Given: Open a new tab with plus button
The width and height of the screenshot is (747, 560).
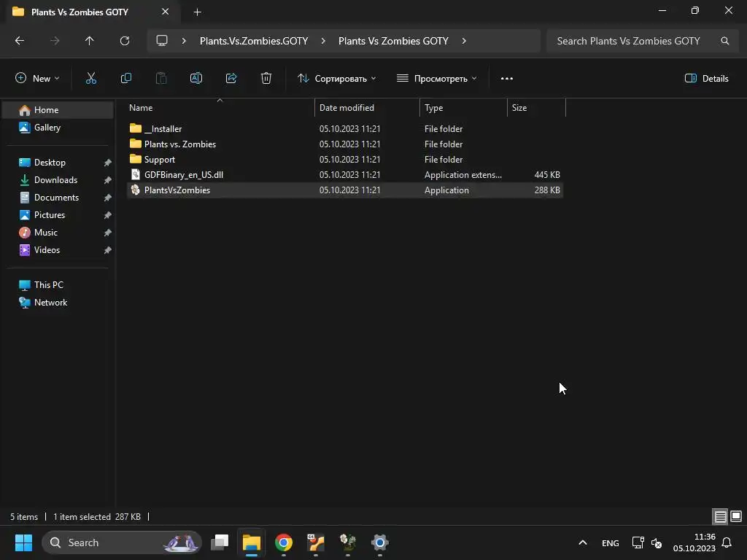Looking at the screenshot, I should 197,12.
